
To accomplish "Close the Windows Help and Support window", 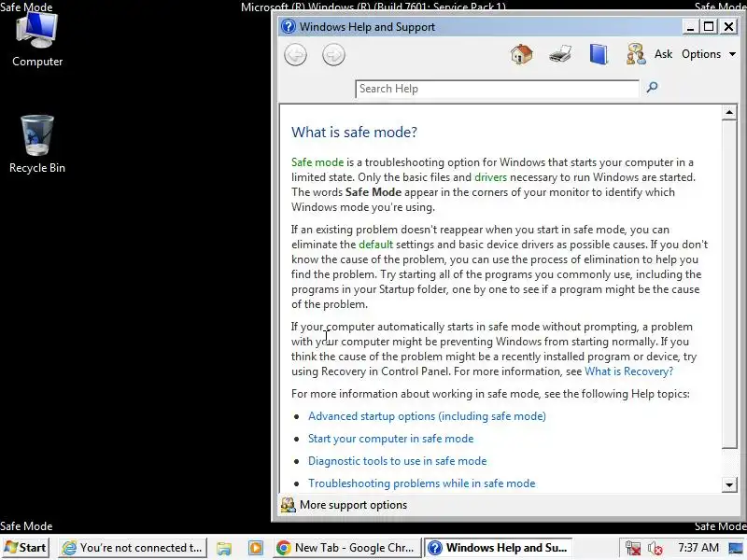I will [x=729, y=27].
